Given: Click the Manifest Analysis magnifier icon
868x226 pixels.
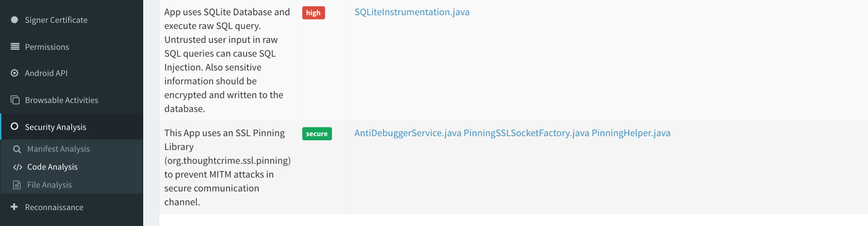Looking at the screenshot, I should [x=17, y=149].
